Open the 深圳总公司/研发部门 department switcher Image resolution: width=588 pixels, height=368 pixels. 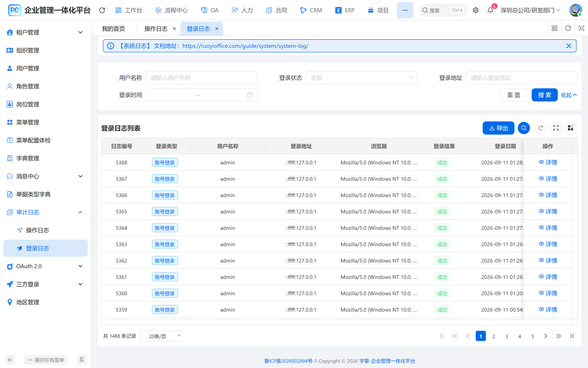pyautogui.click(x=530, y=10)
